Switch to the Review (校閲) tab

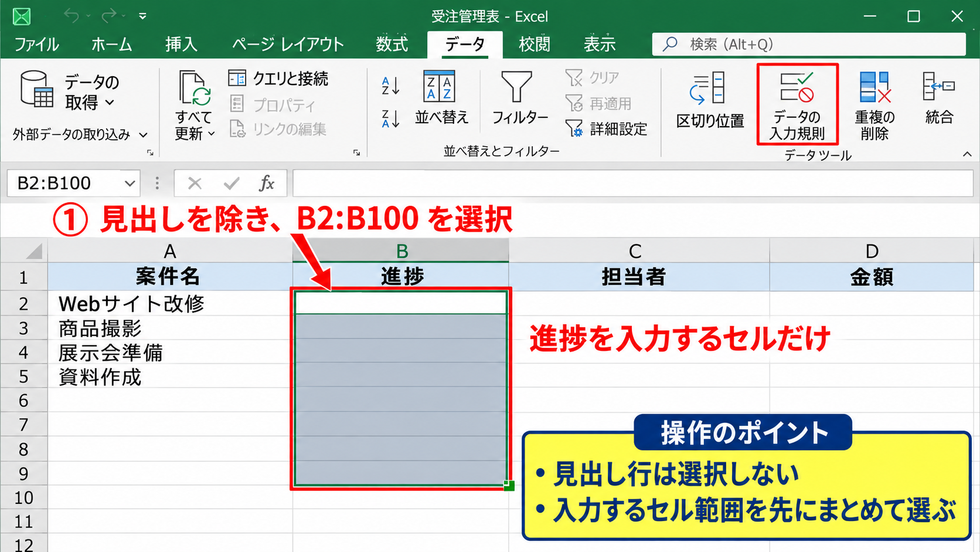coord(534,45)
